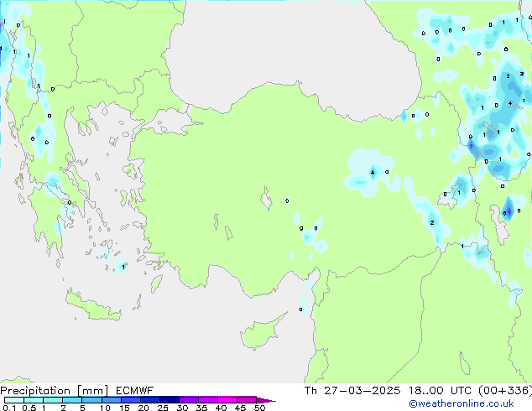Screen dimensions: 532x411
Task: Click the legend label "50"
Action: (x=259, y=408)
